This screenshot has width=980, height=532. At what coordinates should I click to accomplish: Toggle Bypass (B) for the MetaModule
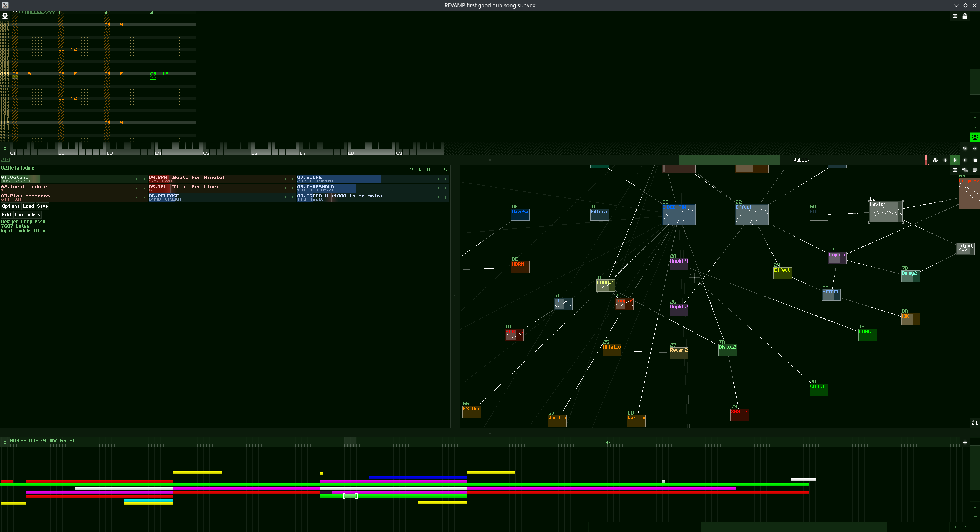[428, 170]
